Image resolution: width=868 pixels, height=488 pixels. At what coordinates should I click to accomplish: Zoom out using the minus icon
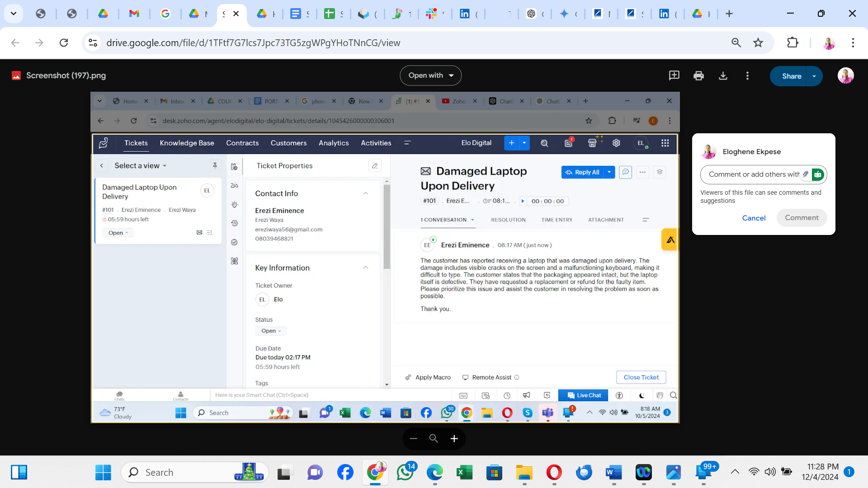click(x=413, y=438)
